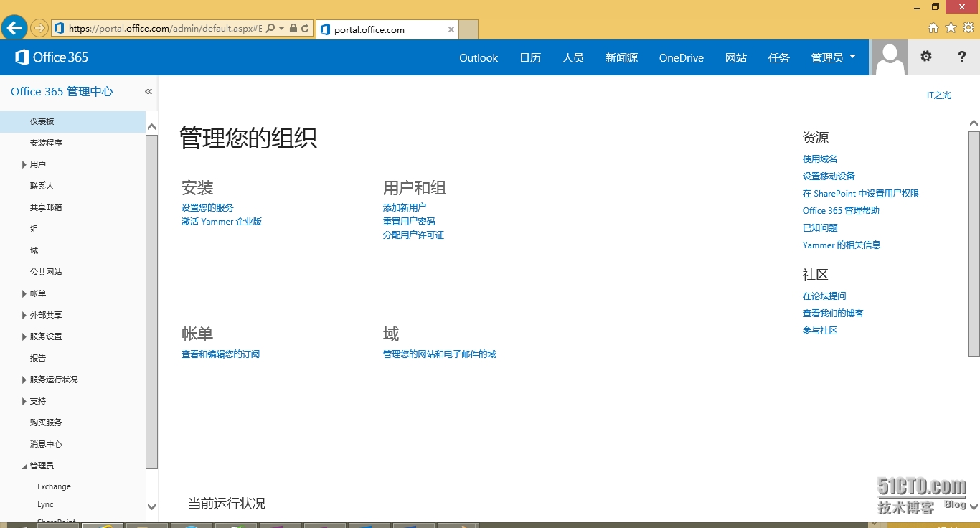Collapse the 管理员 section in sidebar
This screenshot has height=528, width=980.
[24, 466]
